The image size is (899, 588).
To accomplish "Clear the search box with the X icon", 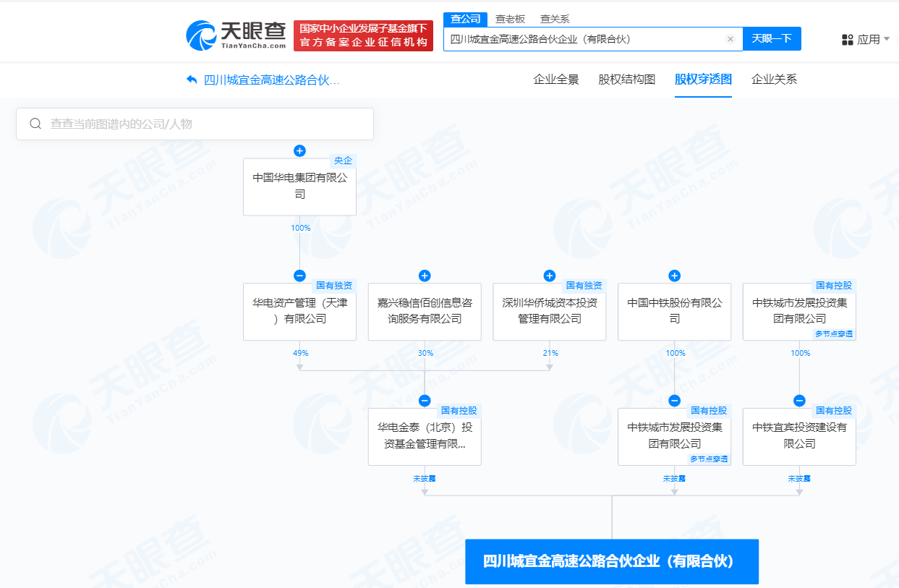I will [x=730, y=39].
